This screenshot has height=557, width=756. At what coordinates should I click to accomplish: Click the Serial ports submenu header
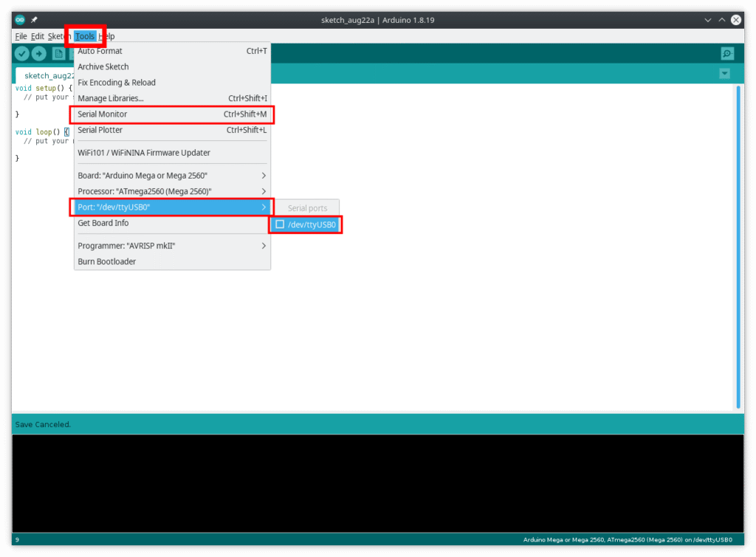click(x=307, y=208)
